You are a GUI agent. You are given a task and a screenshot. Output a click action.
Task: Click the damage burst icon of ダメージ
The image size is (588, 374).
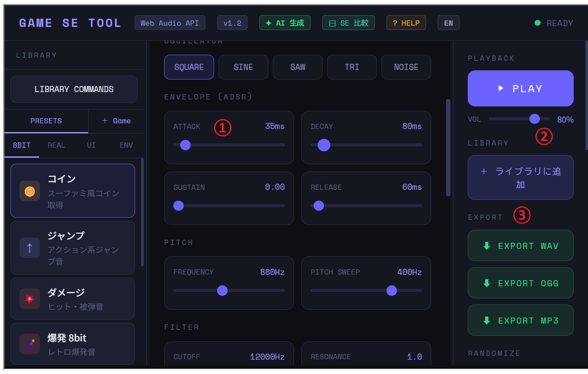click(30, 299)
